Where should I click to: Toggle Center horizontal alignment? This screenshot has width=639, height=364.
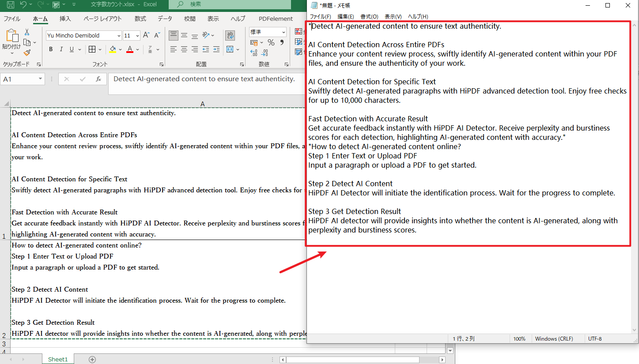(x=184, y=49)
